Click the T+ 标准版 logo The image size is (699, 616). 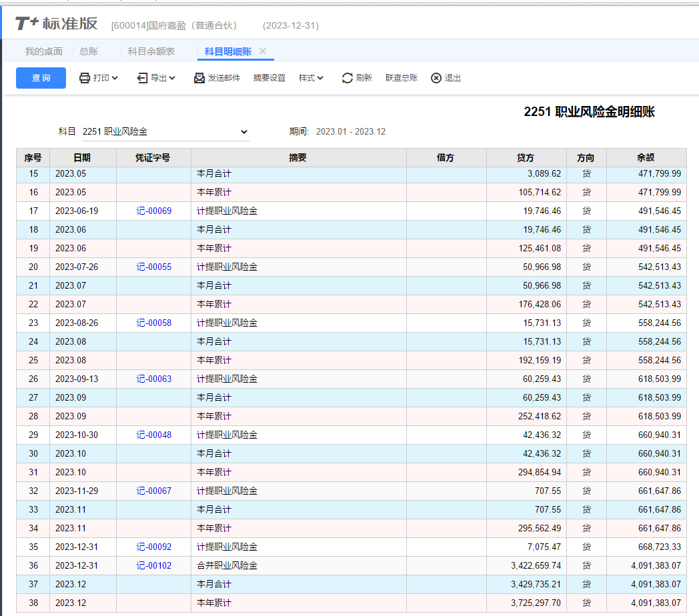(57, 25)
